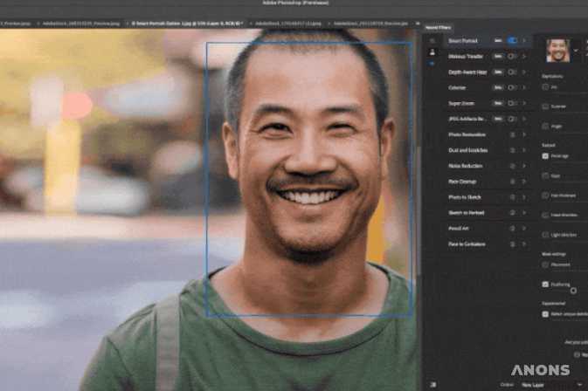Select the Face Cleanup filter name
This screenshot has width=588, height=391.
click(x=462, y=182)
